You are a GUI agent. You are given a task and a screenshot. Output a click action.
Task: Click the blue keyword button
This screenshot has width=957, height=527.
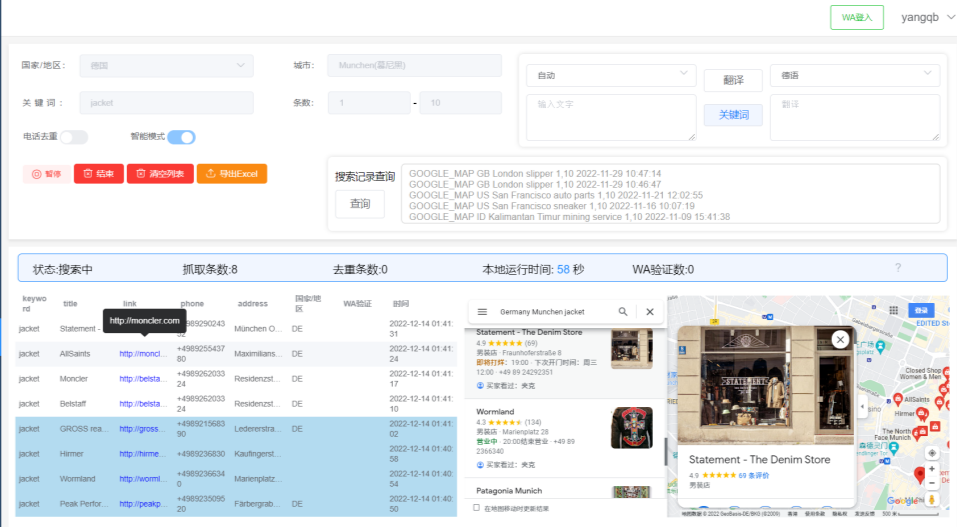click(x=733, y=115)
